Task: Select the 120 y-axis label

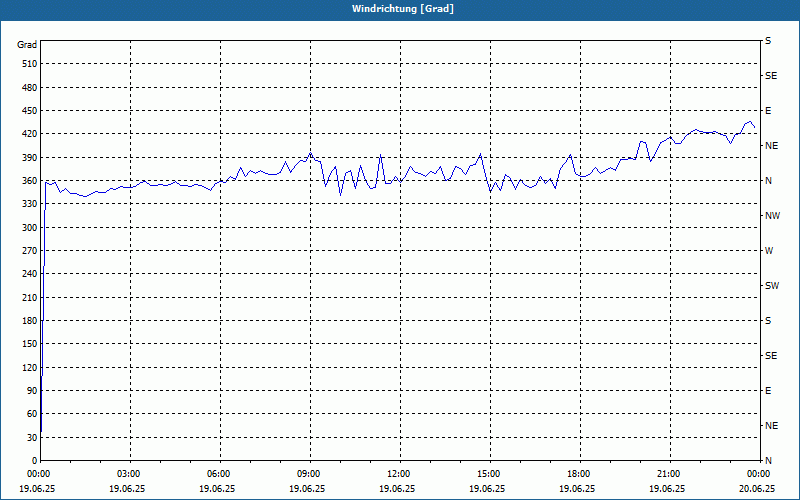Action: click(x=30, y=367)
